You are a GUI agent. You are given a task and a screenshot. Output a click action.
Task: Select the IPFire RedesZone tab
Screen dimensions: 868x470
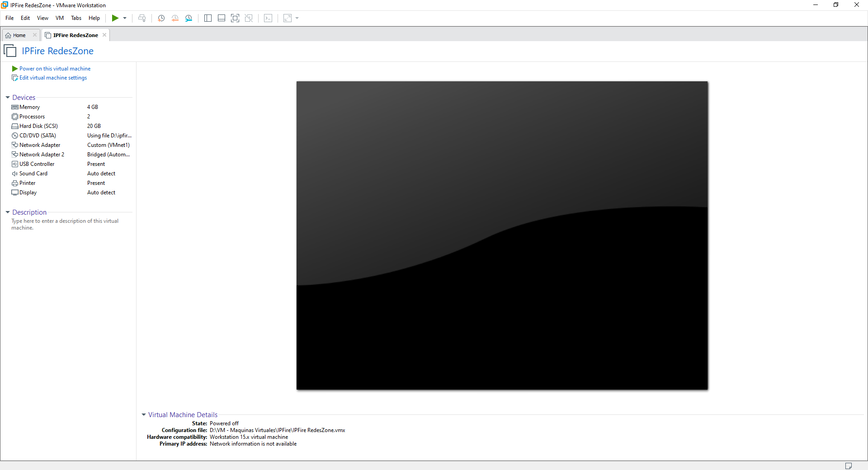[x=75, y=35]
